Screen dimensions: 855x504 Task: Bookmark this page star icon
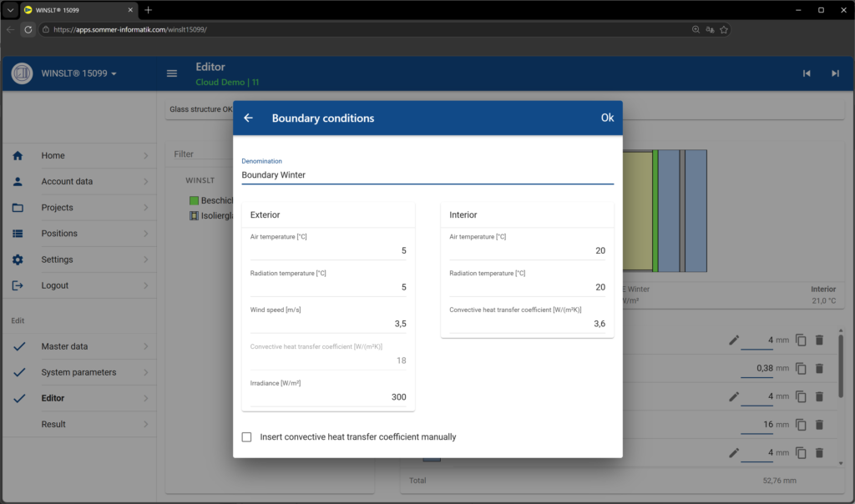click(724, 29)
